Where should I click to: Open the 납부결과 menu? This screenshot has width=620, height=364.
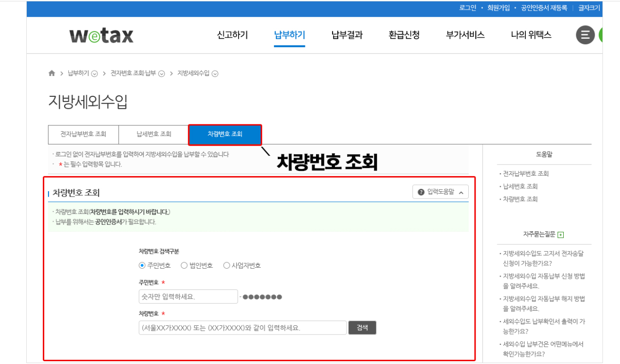(347, 35)
